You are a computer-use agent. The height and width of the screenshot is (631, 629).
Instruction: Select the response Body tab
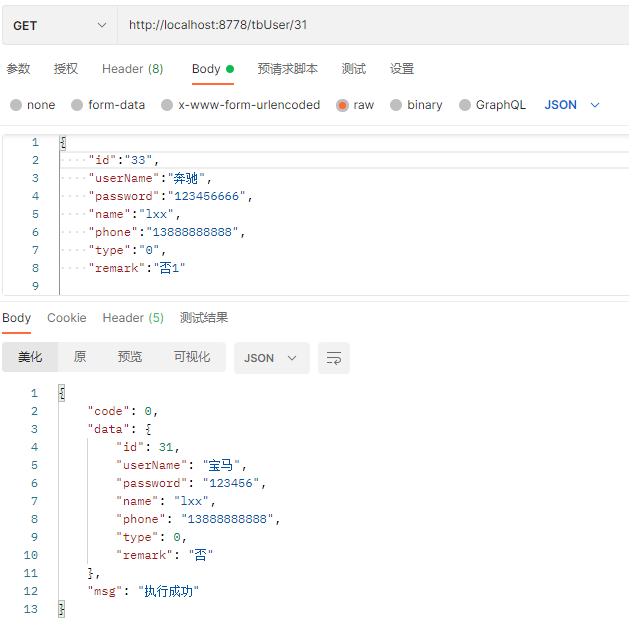click(x=16, y=318)
